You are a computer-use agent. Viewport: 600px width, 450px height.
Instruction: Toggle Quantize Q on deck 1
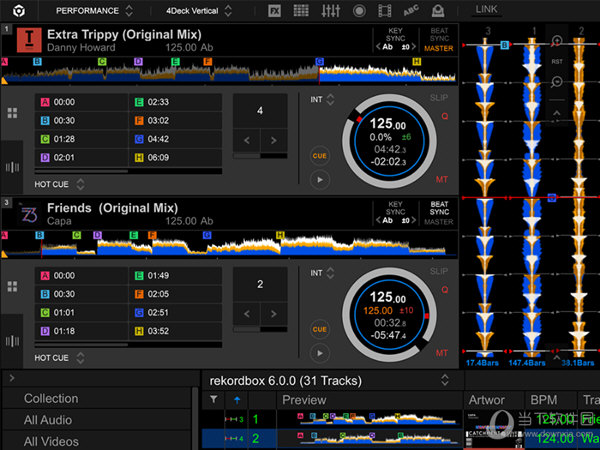click(444, 116)
